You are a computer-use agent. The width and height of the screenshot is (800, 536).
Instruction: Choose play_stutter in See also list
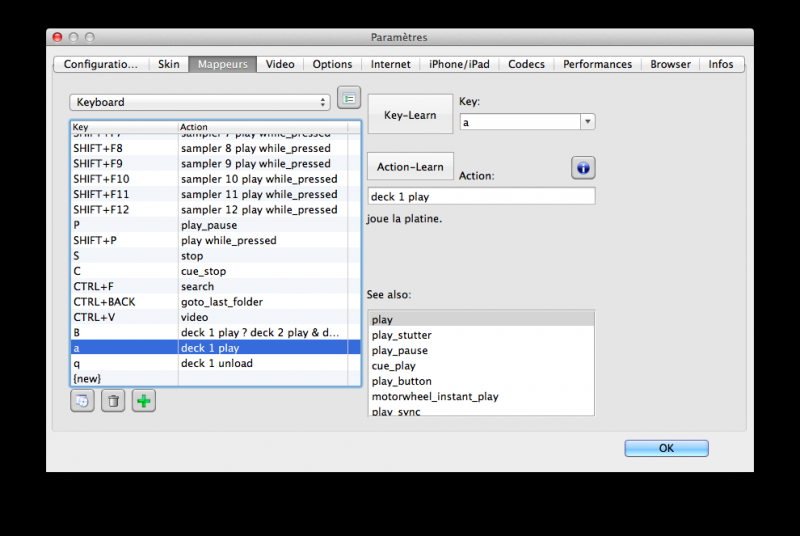pos(400,335)
